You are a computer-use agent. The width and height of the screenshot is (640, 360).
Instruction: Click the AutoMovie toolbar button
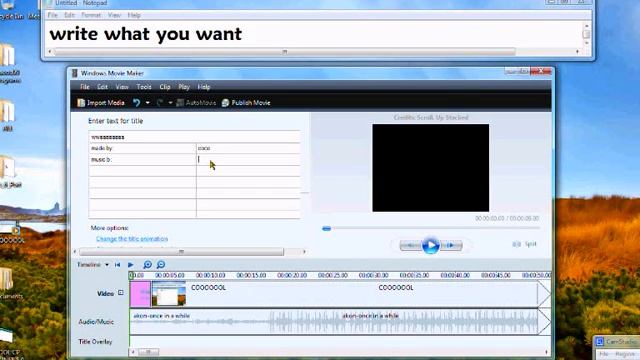coord(196,103)
